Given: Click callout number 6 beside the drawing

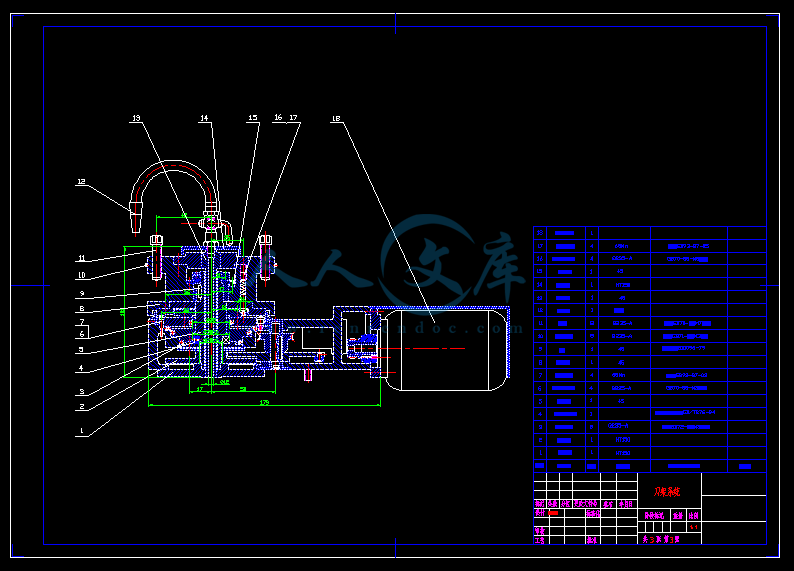Looking at the screenshot, I should (x=82, y=334).
